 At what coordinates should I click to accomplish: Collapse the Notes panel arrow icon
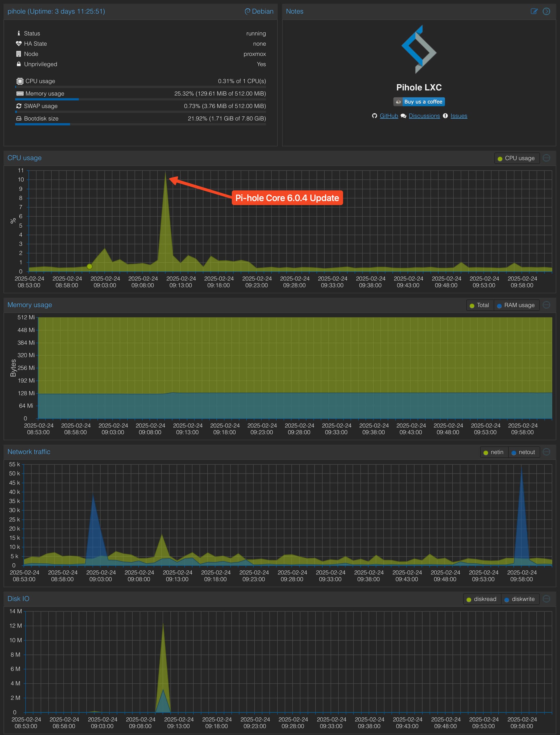pyautogui.click(x=546, y=11)
